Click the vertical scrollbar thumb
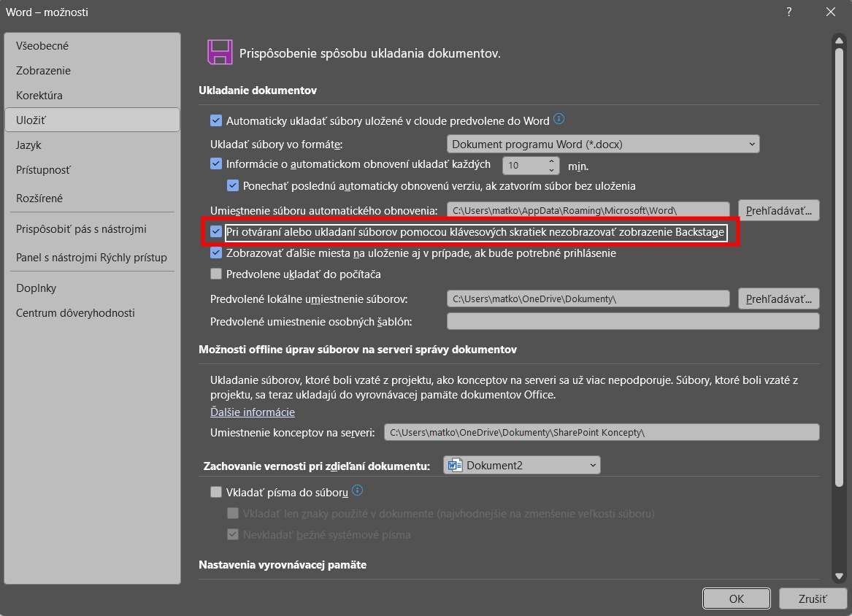 coord(840,267)
